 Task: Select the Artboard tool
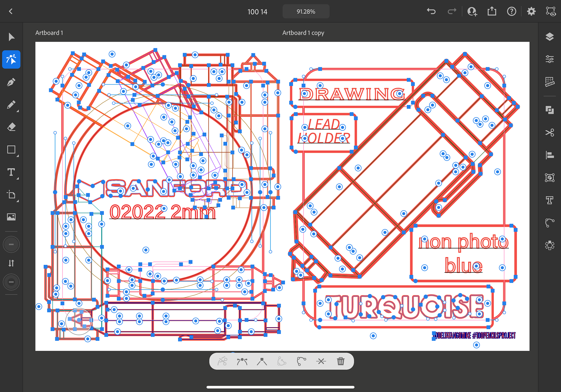[11, 195]
